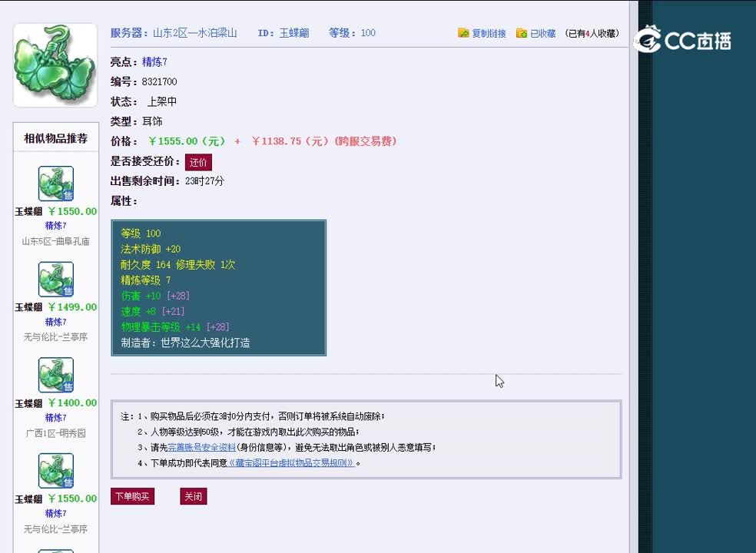The width and height of the screenshot is (756, 553).
Task: Click the remaining time 23时27分
Action: coord(204,181)
